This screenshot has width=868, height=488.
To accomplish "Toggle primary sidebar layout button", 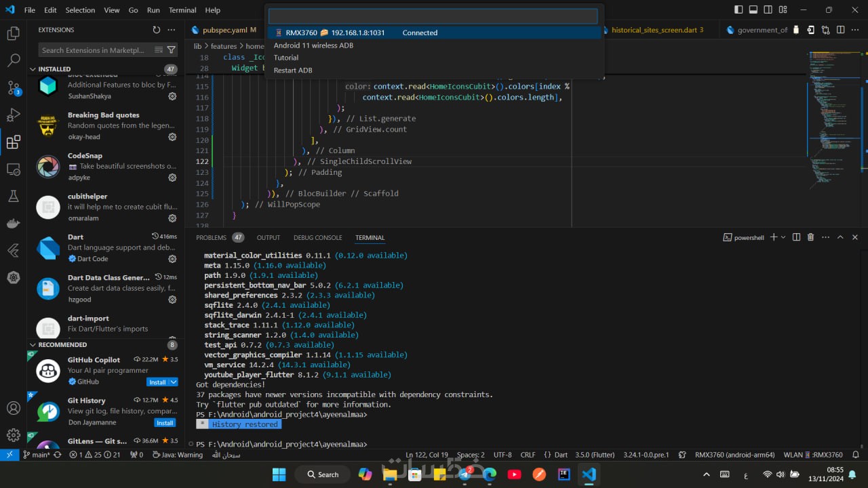I will pyautogui.click(x=738, y=10).
